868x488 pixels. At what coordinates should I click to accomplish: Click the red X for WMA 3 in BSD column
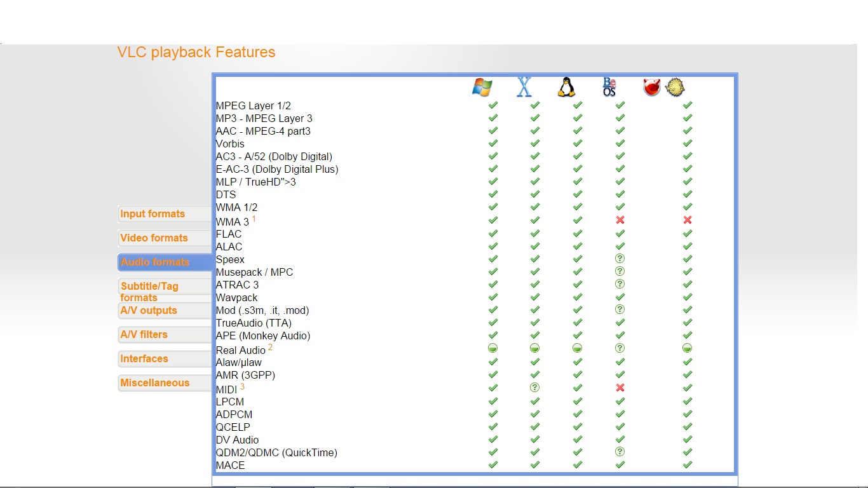tap(687, 220)
